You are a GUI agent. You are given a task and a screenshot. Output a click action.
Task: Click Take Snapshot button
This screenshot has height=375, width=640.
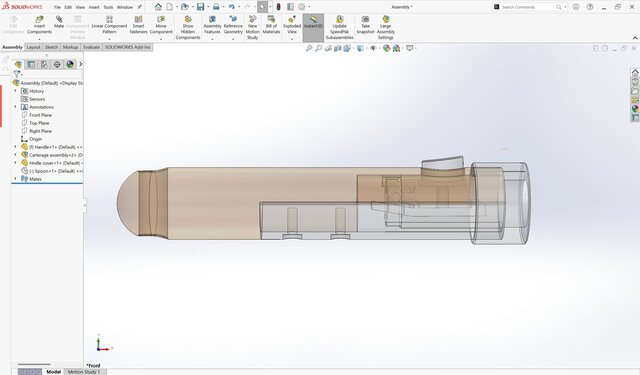pos(365,25)
